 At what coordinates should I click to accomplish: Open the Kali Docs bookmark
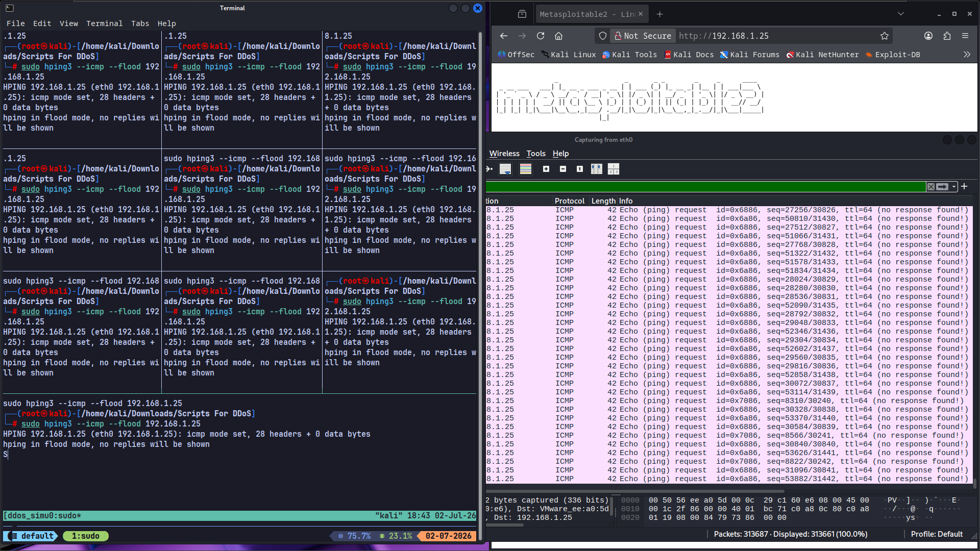pos(689,55)
